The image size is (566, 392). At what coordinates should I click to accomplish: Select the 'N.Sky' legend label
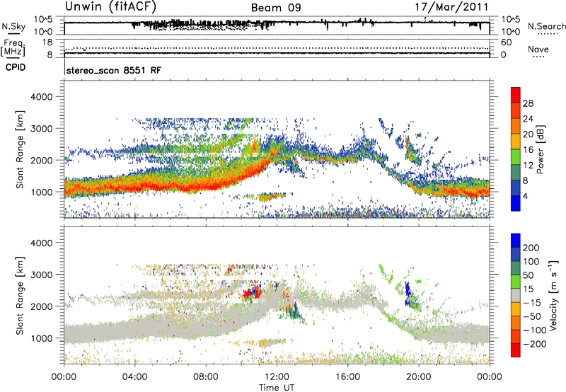tap(13, 26)
